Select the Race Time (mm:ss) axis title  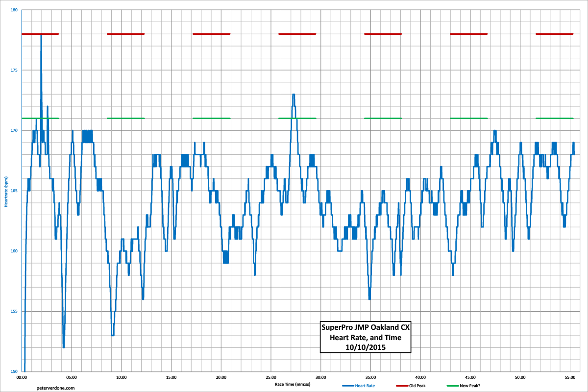[x=293, y=385]
